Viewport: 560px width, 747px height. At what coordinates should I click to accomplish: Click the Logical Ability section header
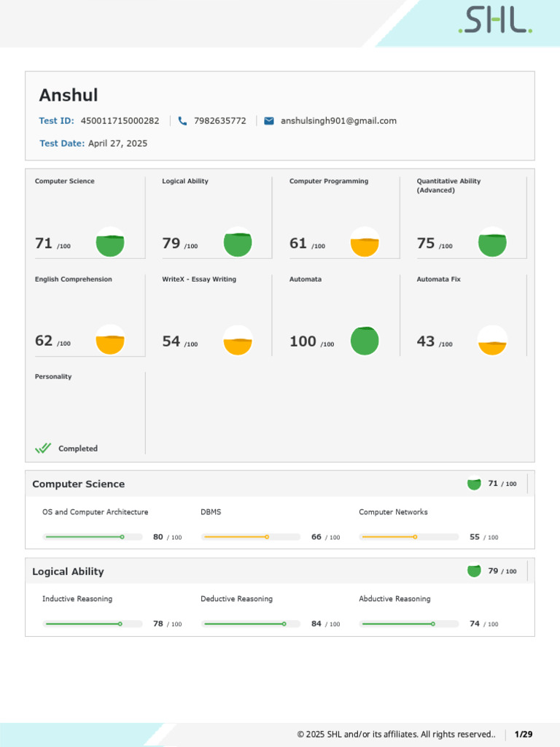(69, 572)
